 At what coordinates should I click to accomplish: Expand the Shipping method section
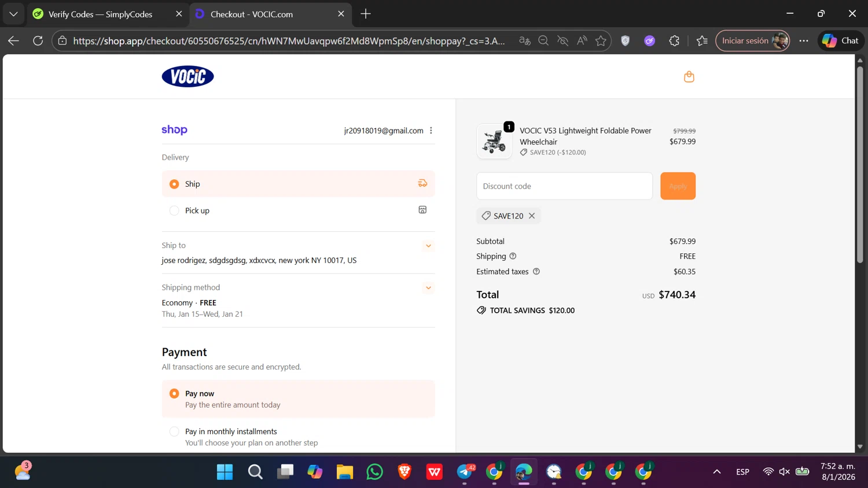pos(428,288)
